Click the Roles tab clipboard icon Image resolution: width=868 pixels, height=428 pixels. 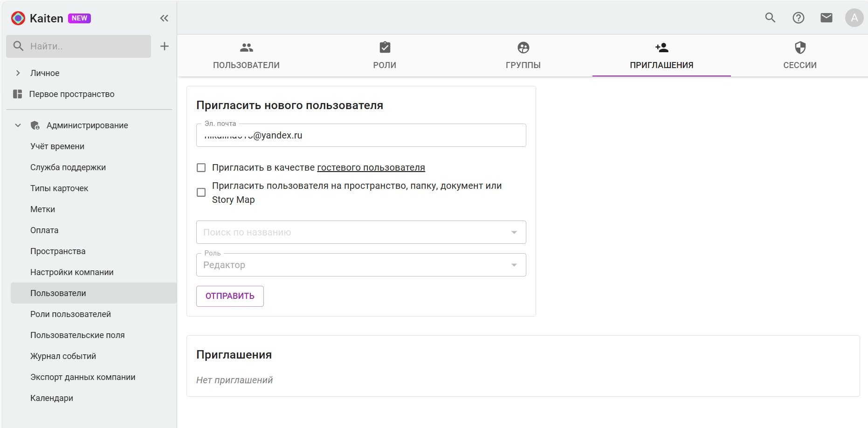coord(385,48)
